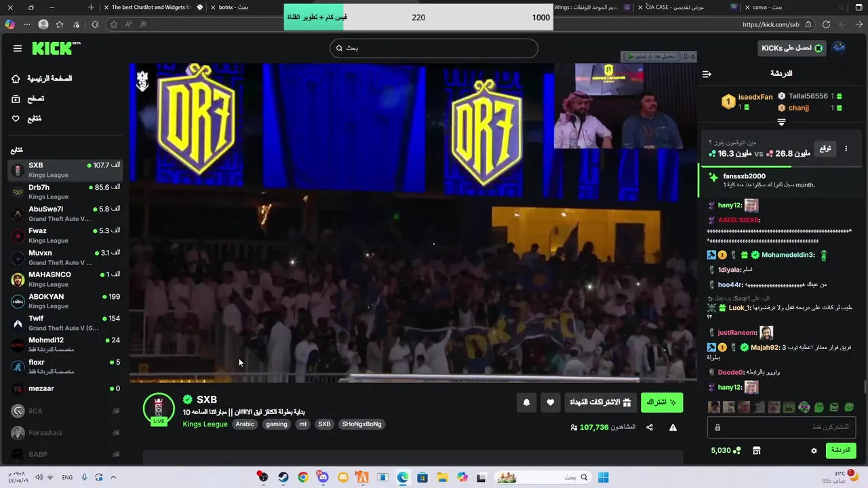Open chat settings gear icon
Image resolution: width=868 pixels, height=488 pixels.
click(814, 451)
